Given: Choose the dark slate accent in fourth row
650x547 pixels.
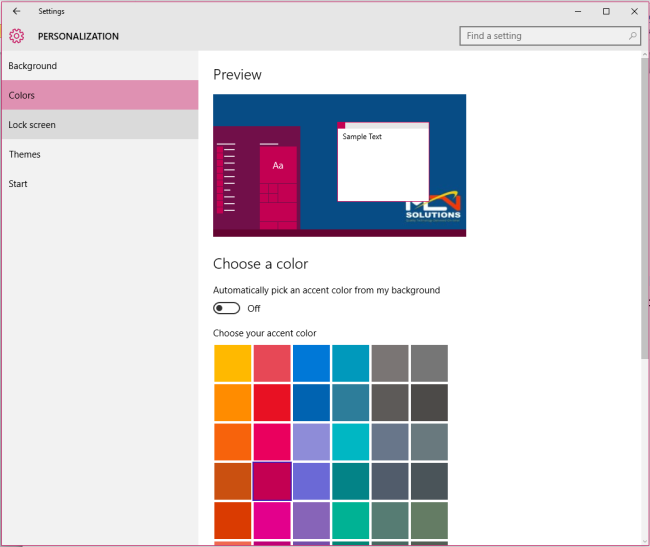Looking at the screenshot, I should [x=390, y=481].
